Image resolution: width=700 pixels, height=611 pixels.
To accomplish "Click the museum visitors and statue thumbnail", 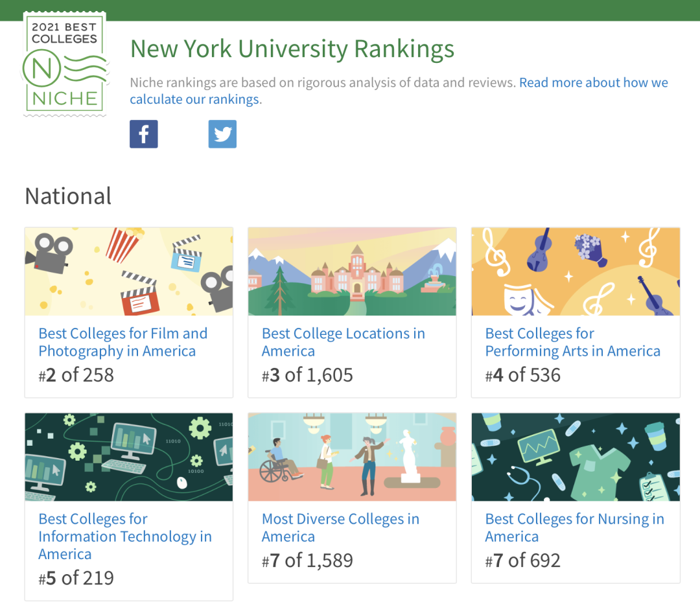I will point(352,457).
